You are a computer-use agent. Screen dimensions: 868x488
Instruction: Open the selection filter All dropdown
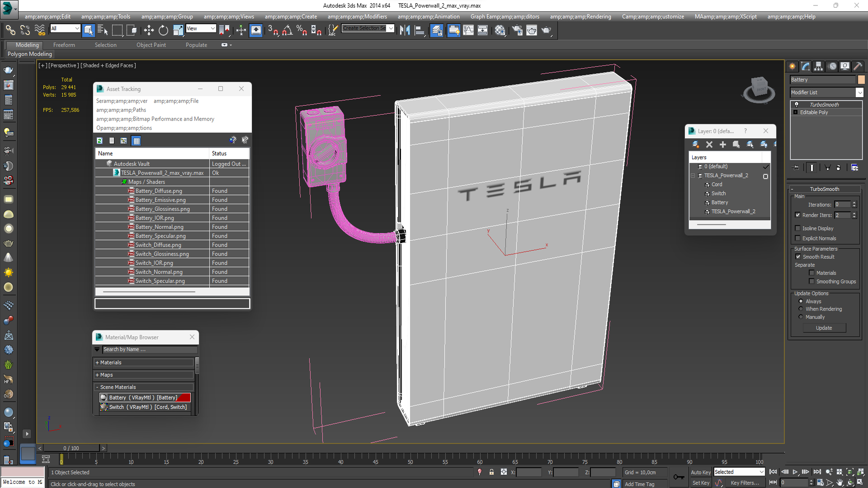coord(77,28)
